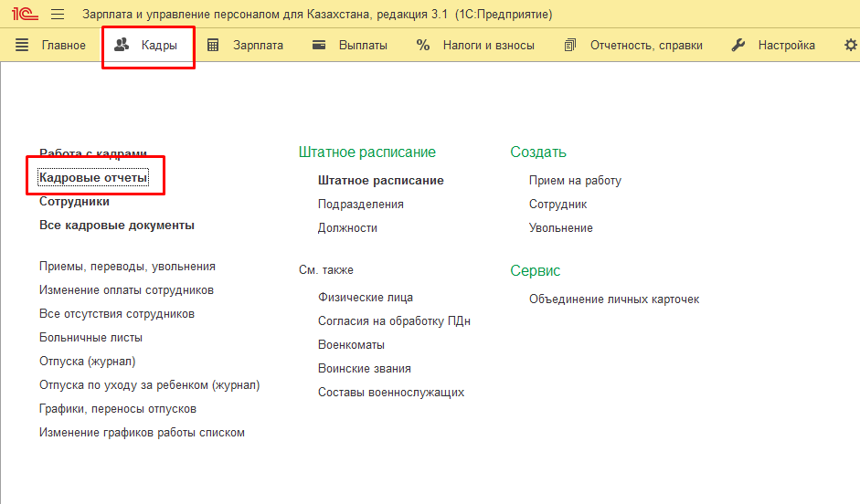Open Кадровые отчеты link
This screenshot has width=860, height=504.
[93, 178]
